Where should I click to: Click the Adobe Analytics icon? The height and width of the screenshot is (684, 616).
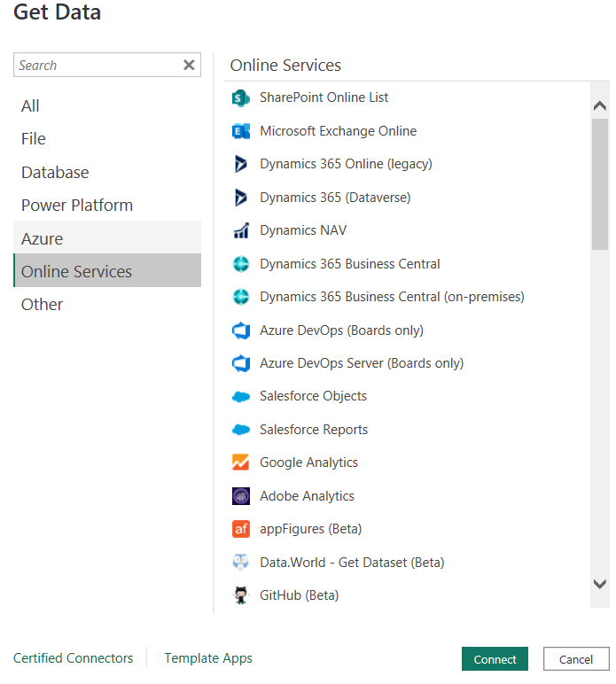click(240, 496)
